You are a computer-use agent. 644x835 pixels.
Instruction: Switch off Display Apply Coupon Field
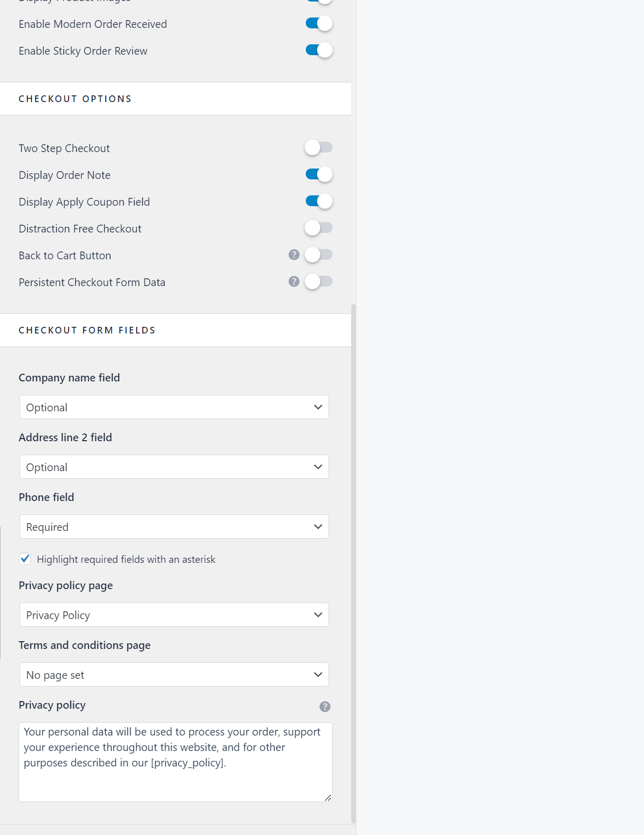tap(319, 202)
